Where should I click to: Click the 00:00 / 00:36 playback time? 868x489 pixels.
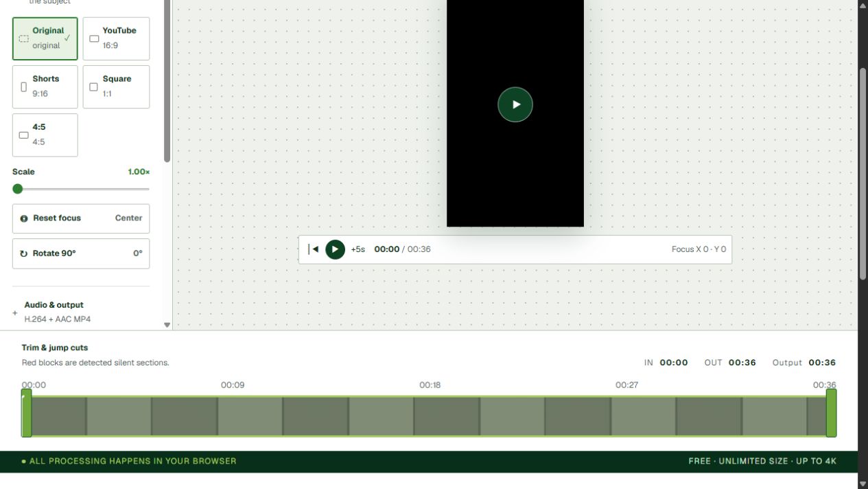(x=402, y=249)
